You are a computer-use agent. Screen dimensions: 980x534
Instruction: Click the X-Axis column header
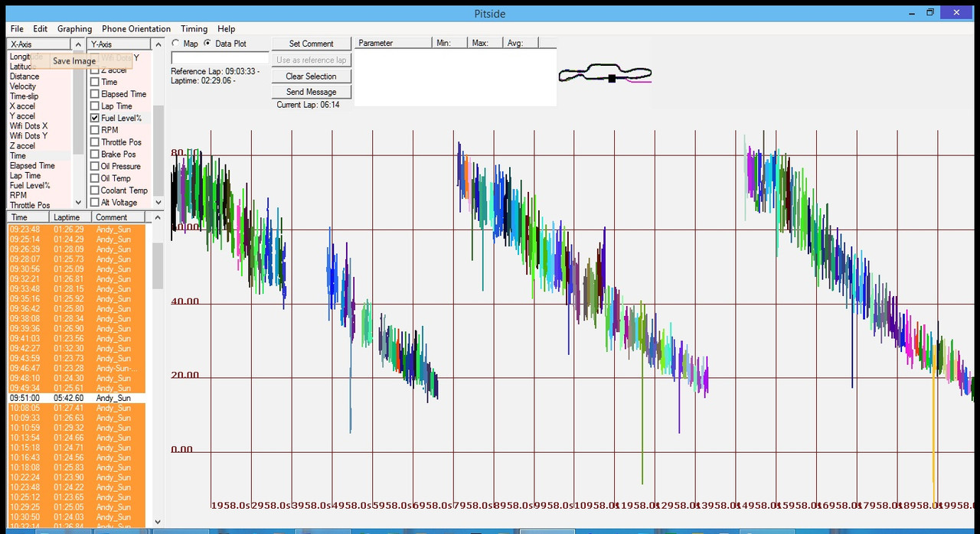tap(38, 44)
